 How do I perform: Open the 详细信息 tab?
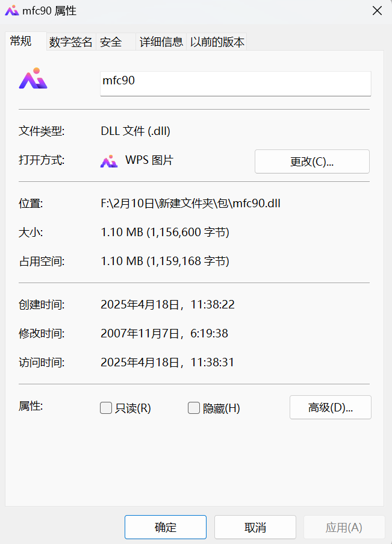coord(160,42)
